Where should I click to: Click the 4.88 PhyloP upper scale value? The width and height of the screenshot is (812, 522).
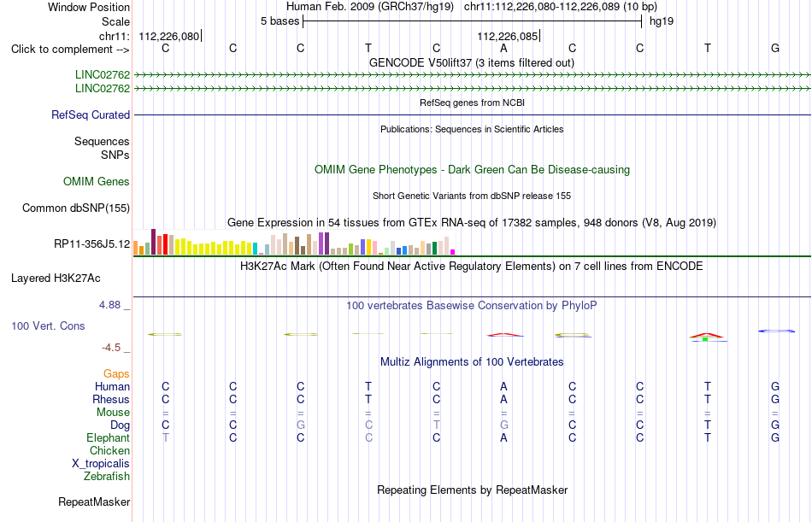coord(109,305)
